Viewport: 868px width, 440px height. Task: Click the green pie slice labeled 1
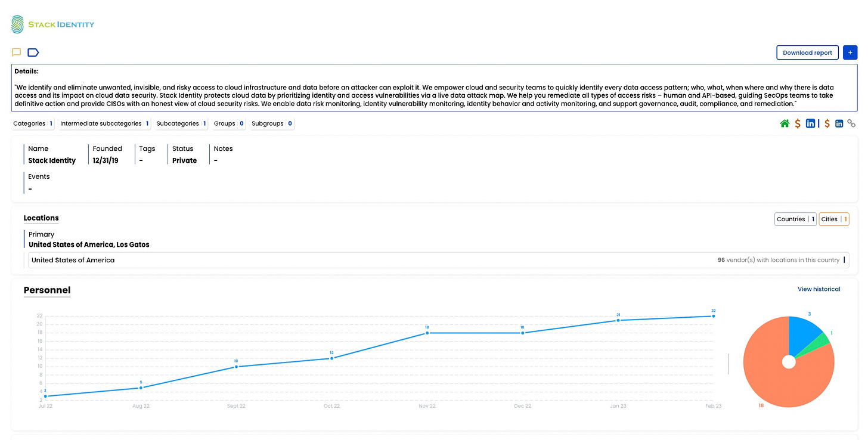tap(820, 342)
